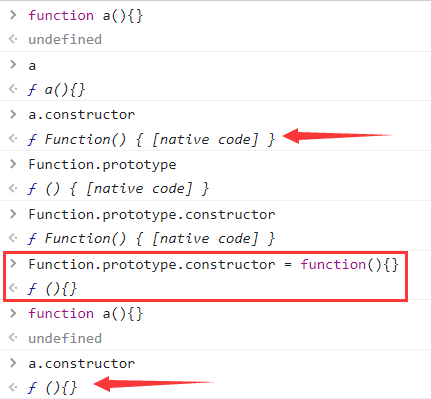The height and width of the screenshot is (399, 431).
Task: Select the single-letter 'a' console input
Action: click(32, 66)
